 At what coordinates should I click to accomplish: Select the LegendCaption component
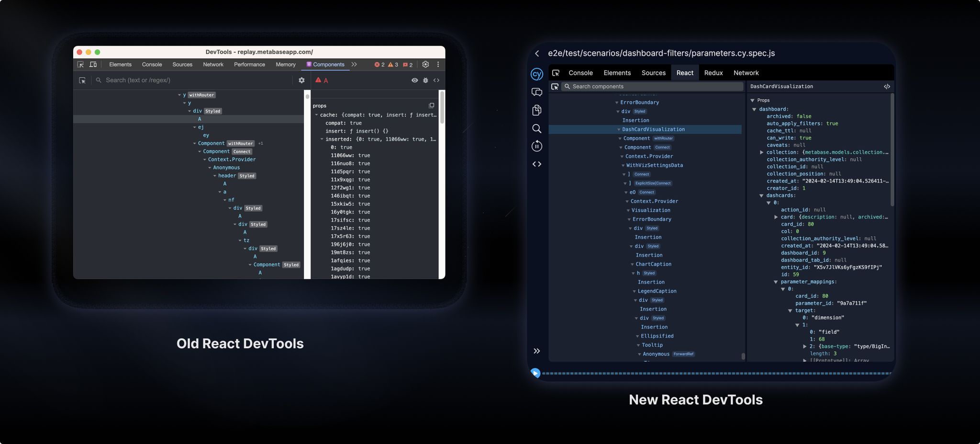point(657,291)
